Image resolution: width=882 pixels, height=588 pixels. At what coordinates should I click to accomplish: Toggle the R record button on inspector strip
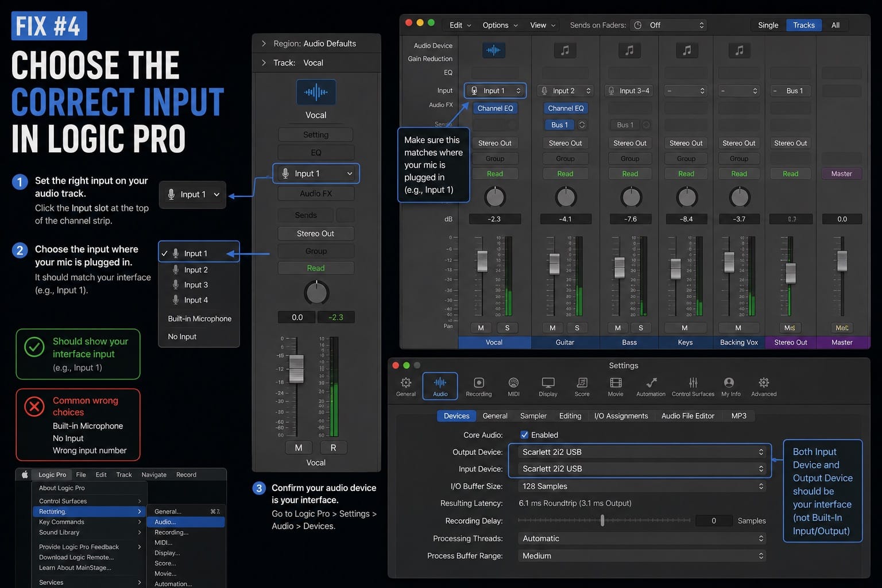(x=333, y=447)
